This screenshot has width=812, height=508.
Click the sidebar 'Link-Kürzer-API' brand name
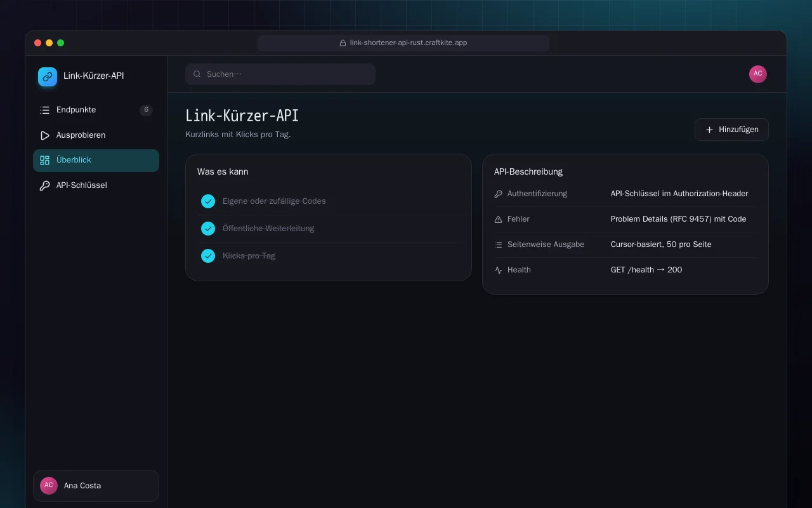[x=94, y=76]
